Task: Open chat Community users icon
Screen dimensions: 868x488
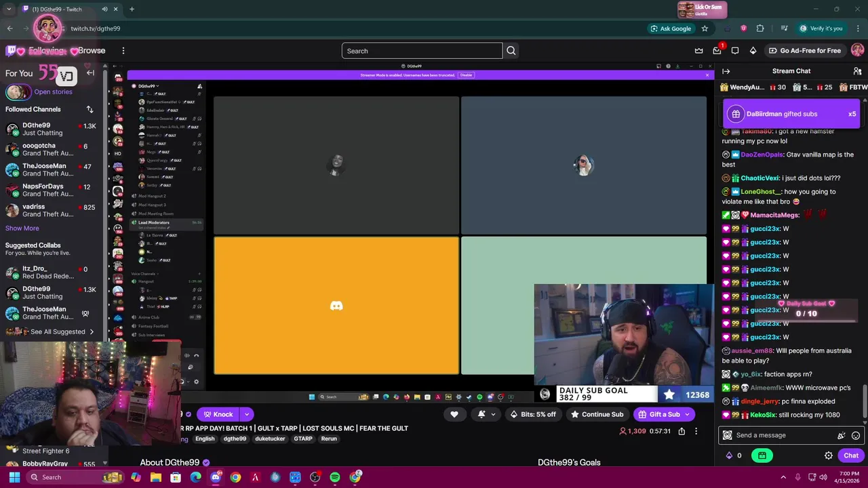Action: click(857, 71)
